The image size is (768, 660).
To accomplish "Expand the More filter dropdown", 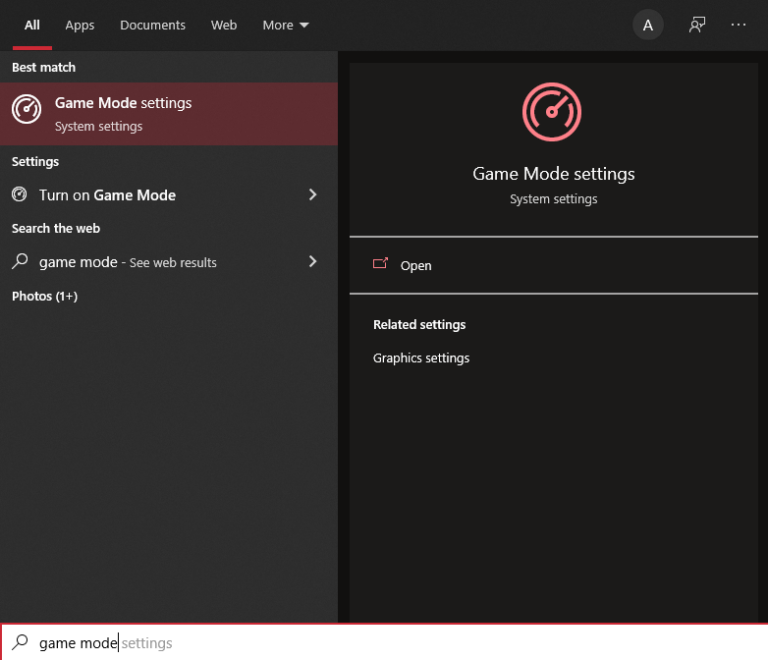I will (x=286, y=25).
